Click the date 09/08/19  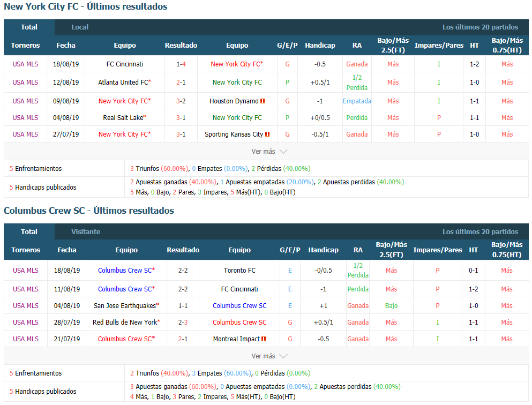point(66,101)
